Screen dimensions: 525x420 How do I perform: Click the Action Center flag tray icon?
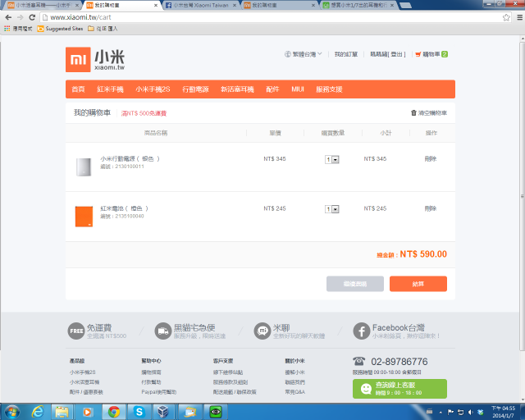point(450,412)
